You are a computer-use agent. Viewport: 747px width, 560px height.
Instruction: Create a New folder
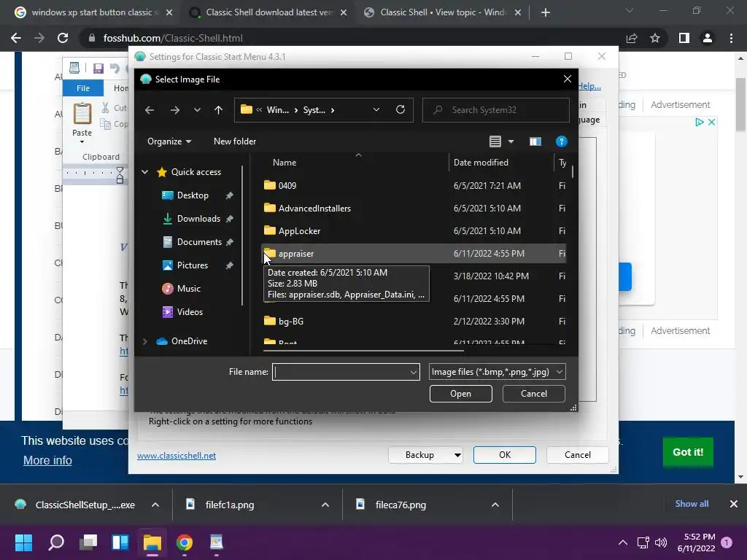pos(234,141)
